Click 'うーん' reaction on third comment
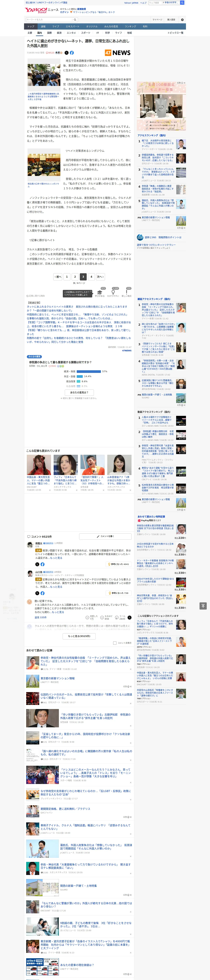The height and width of the screenshot is (980, 210). click(120, 617)
